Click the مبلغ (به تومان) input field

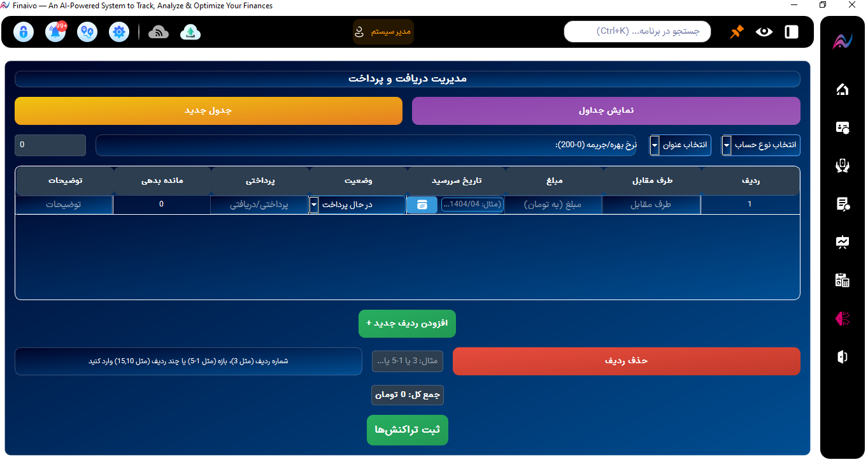(553, 205)
